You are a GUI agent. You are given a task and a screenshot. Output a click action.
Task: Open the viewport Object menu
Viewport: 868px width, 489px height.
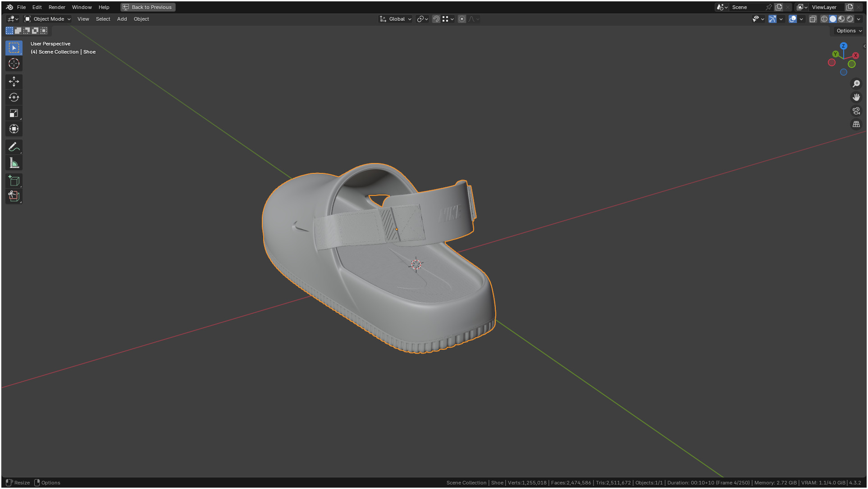point(141,19)
